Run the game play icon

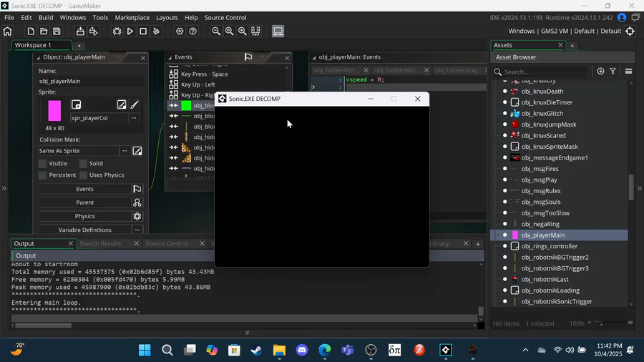click(x=130, y=31)
